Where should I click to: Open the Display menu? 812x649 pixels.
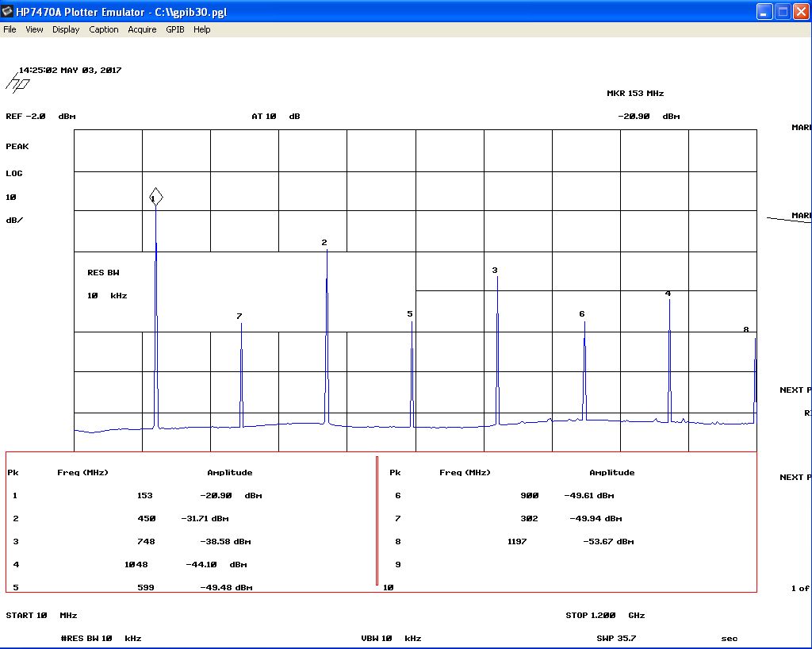point(66,29)
